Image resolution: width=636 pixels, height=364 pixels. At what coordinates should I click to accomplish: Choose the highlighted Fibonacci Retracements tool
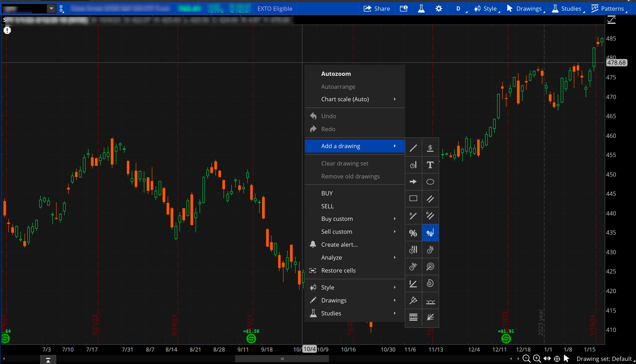pyautogui.click(x=430, y=233)
